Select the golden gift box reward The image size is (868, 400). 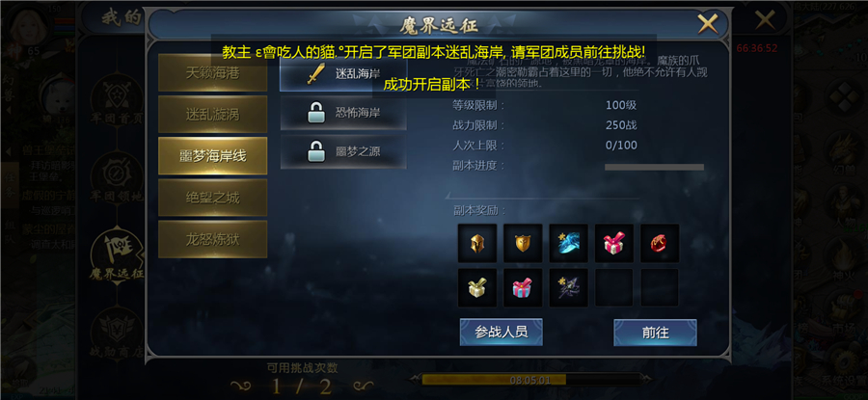pyautogui.click(x=477, y=287)
